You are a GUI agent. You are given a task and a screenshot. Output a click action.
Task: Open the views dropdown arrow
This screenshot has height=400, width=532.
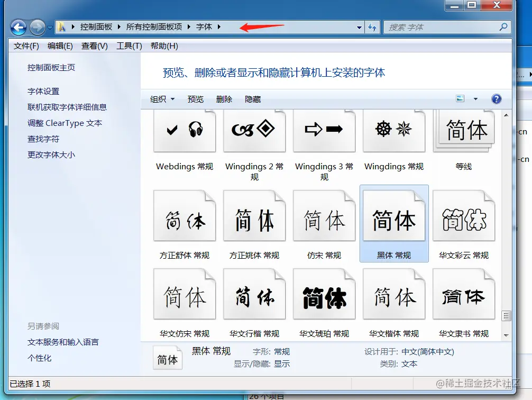click(x=475, y=98)
